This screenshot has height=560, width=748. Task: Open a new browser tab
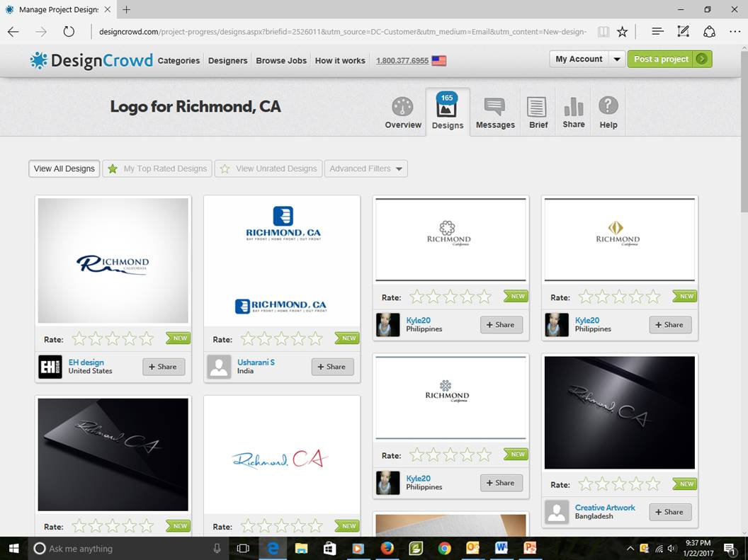pyautogui.click(x=126, y=9)
